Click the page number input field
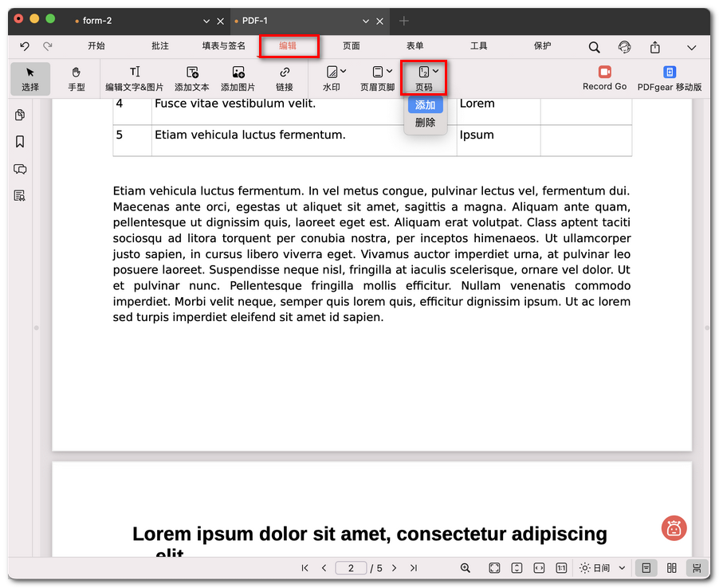This screenshot has width=719, height=588. [x=351, y=568]
